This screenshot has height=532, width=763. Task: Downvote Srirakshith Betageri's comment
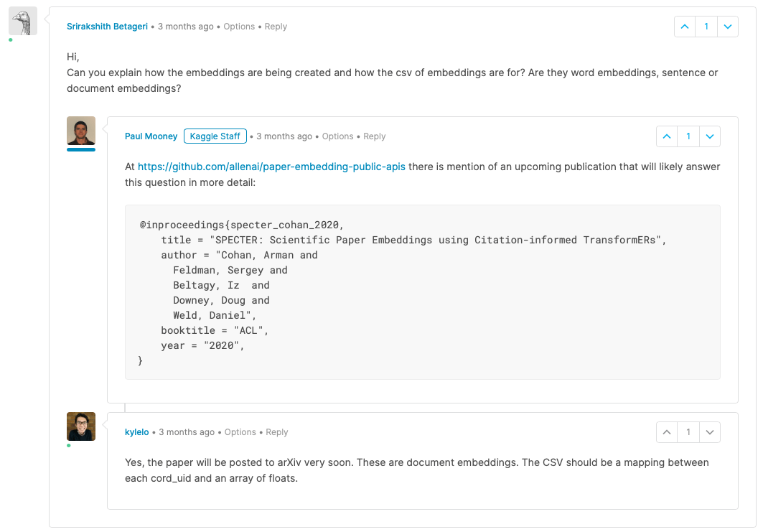click(x=728, y=27)
